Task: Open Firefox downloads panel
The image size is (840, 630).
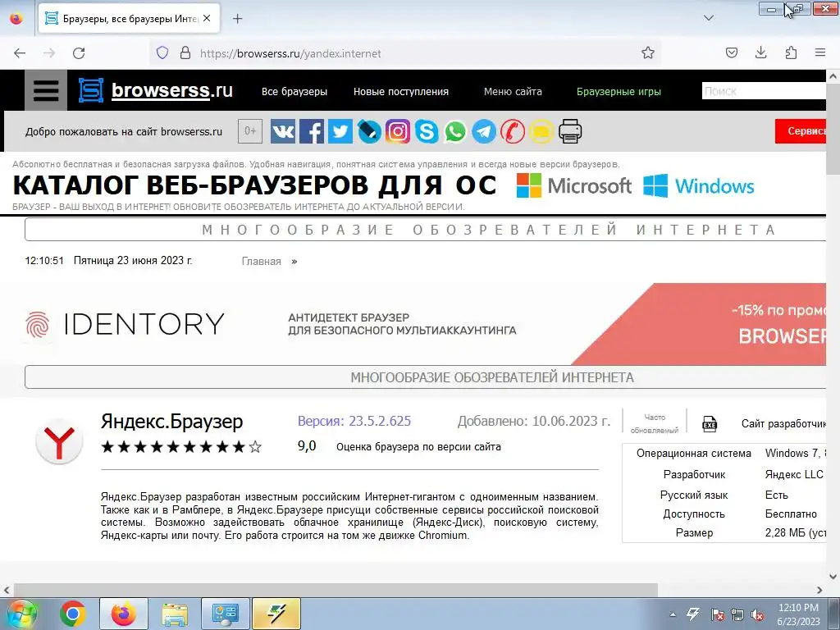Action: [x=760, y=53]
